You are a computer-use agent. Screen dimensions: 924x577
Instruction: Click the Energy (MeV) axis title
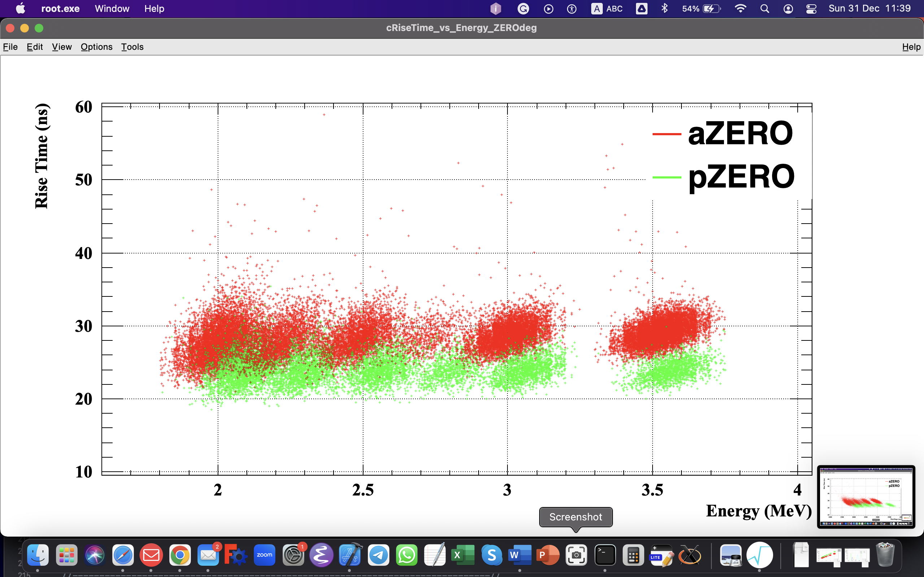pyautogui.click(x=758, y=511)
